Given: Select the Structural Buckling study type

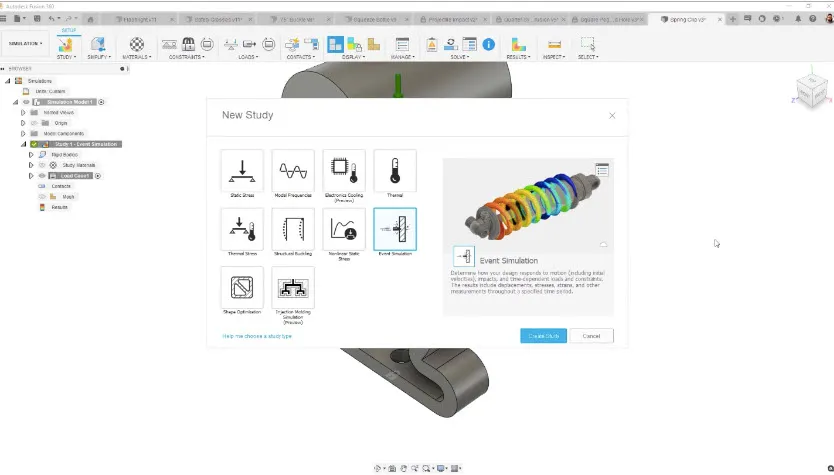Looking at the screenshot, I should coord(293,229).
